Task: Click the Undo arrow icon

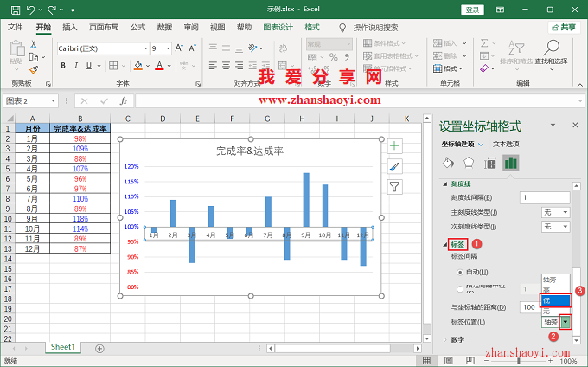Action: click(x=31, y=10)
